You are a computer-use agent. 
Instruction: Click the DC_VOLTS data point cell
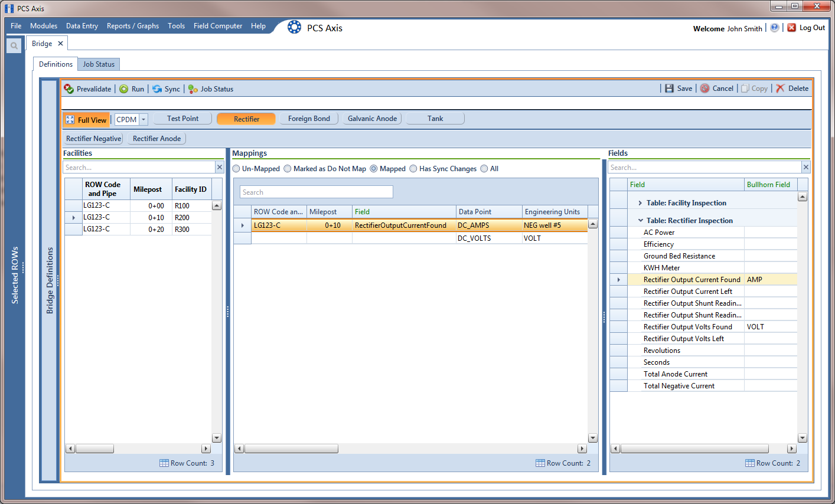(489, 238)
